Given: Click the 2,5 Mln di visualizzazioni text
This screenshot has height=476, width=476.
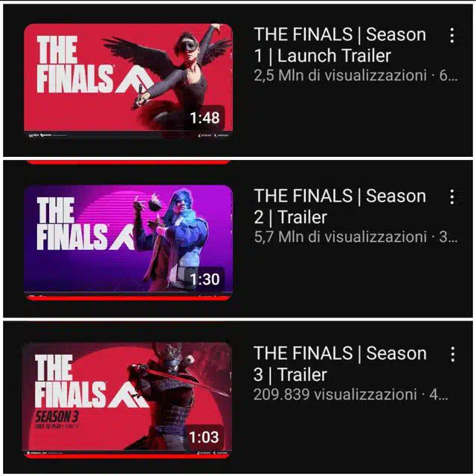Looking at the screenshot, I should coord(341,75).
